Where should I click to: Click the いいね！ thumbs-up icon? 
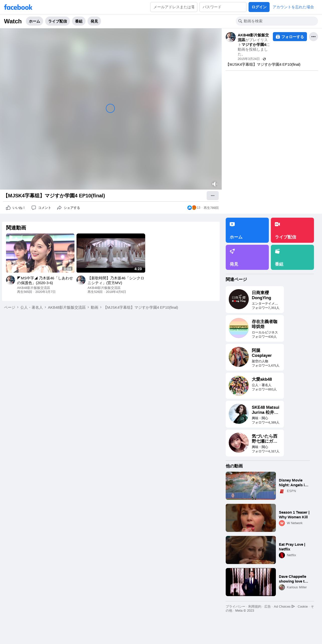point(8,208)
